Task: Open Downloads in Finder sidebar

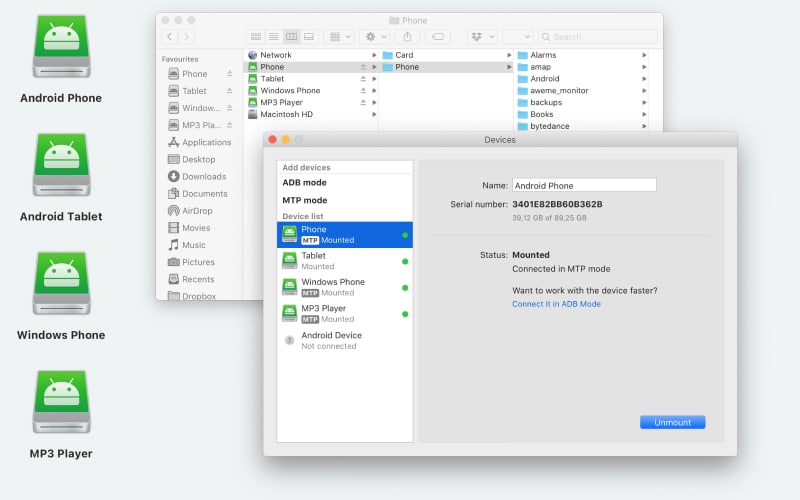Action: coord(197,177)
